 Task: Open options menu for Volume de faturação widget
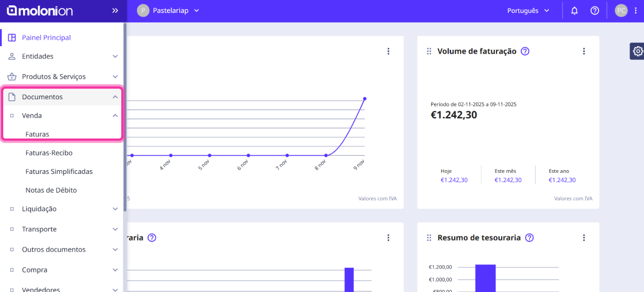(x=584, y=52)
